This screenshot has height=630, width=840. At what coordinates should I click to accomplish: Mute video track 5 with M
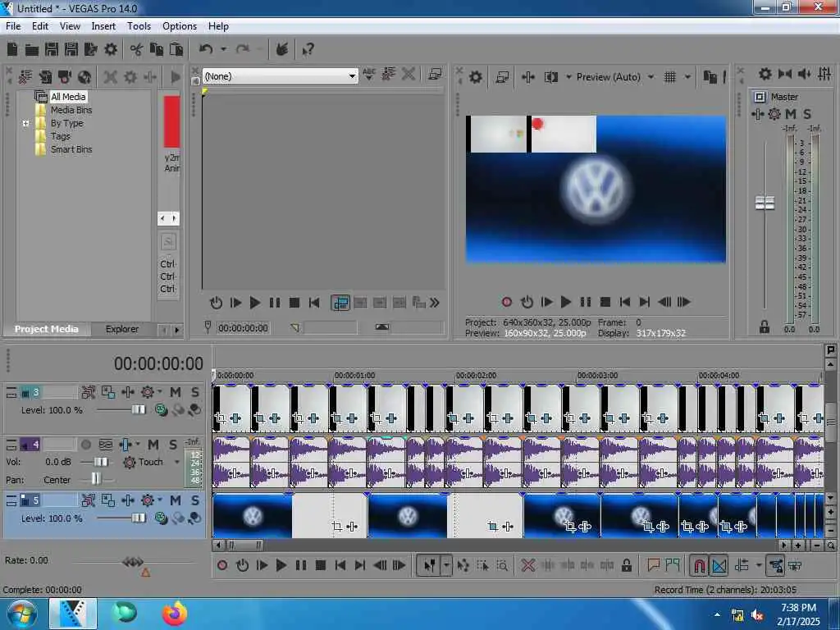(x=176, y=500)
